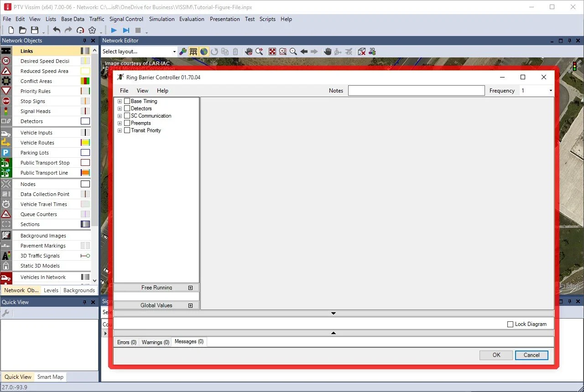This screenshot has height=392, width=584.
Task: Click the Vehicle Routes yellow color swatch
Action: tap(85, 142)
